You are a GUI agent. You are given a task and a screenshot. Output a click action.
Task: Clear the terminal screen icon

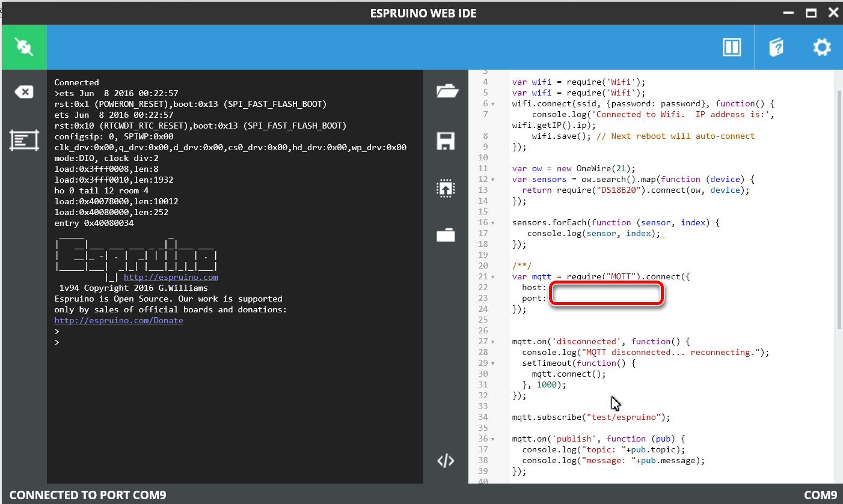tap(23, 92)
